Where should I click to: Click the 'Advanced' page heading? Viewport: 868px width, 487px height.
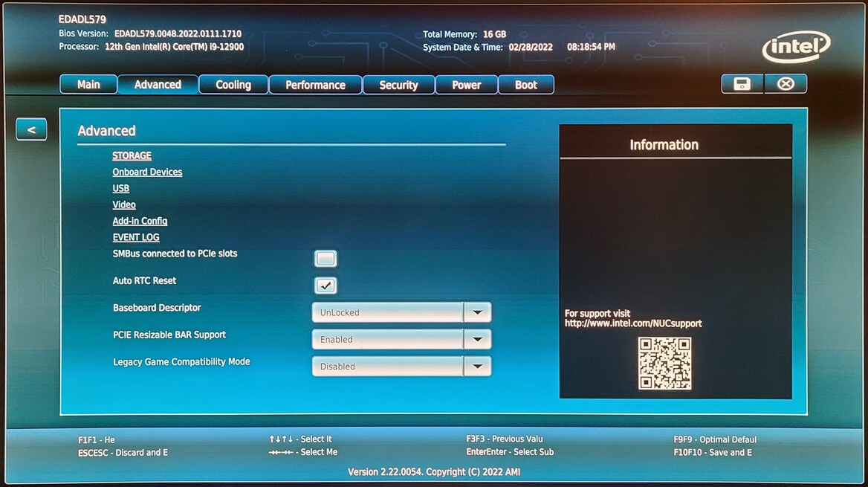pos(106,131)
